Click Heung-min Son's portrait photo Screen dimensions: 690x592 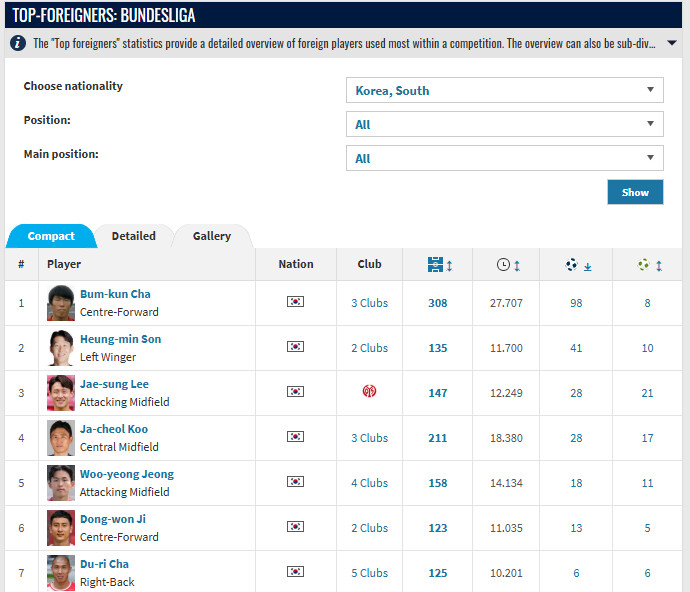click(x=61, y=348)
